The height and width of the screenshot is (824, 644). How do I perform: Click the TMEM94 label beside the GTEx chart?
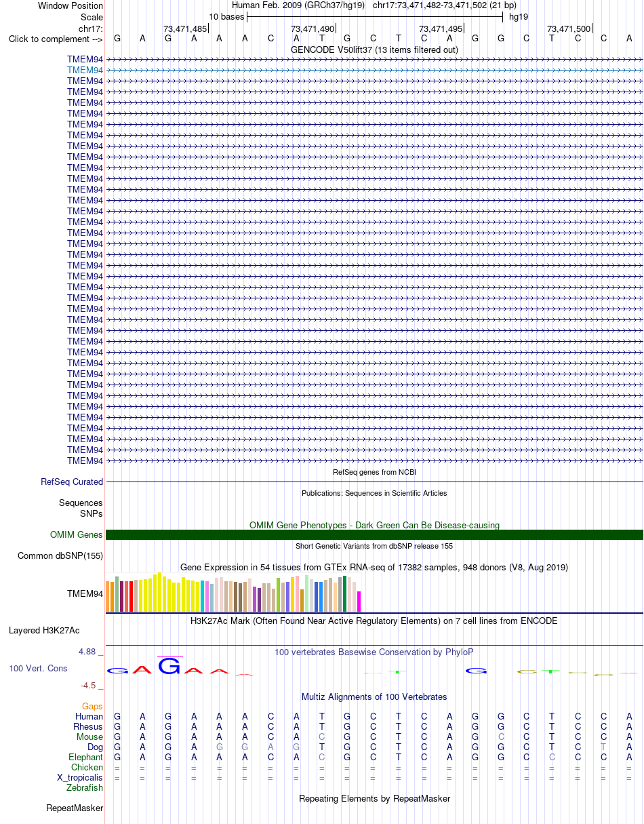pyautogui.click(x=85, y=593)
